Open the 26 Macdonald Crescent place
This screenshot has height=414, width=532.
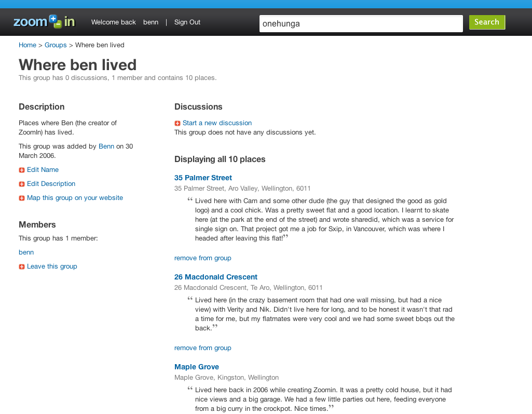pos(216,277)
